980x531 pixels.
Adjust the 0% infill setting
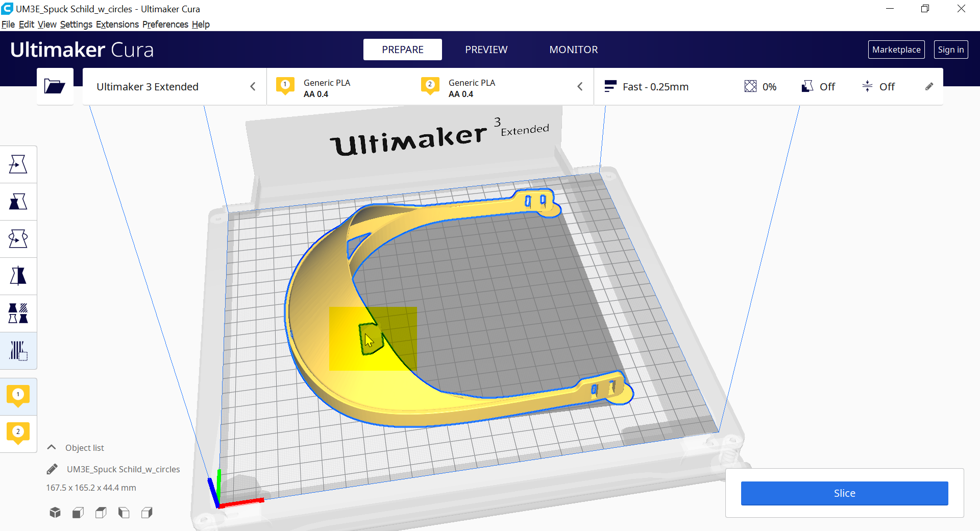tap(761, 86)
